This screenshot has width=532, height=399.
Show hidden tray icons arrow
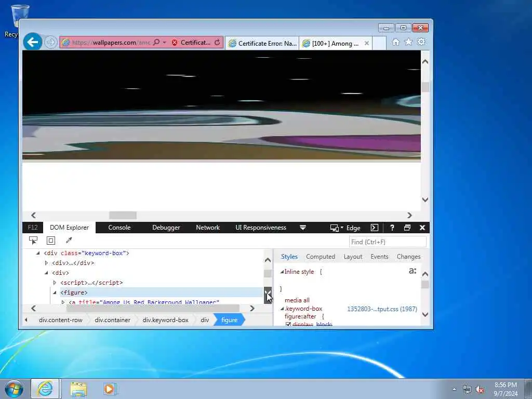454,390
